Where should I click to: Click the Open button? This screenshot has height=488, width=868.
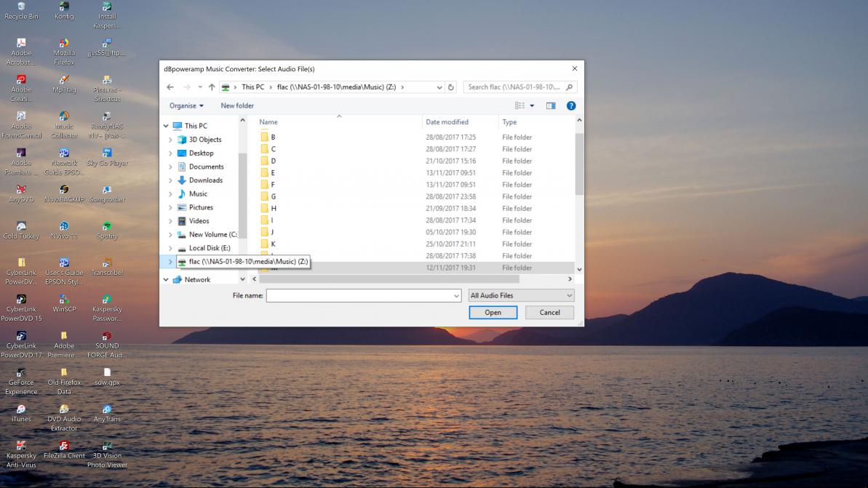pos(493,312)
